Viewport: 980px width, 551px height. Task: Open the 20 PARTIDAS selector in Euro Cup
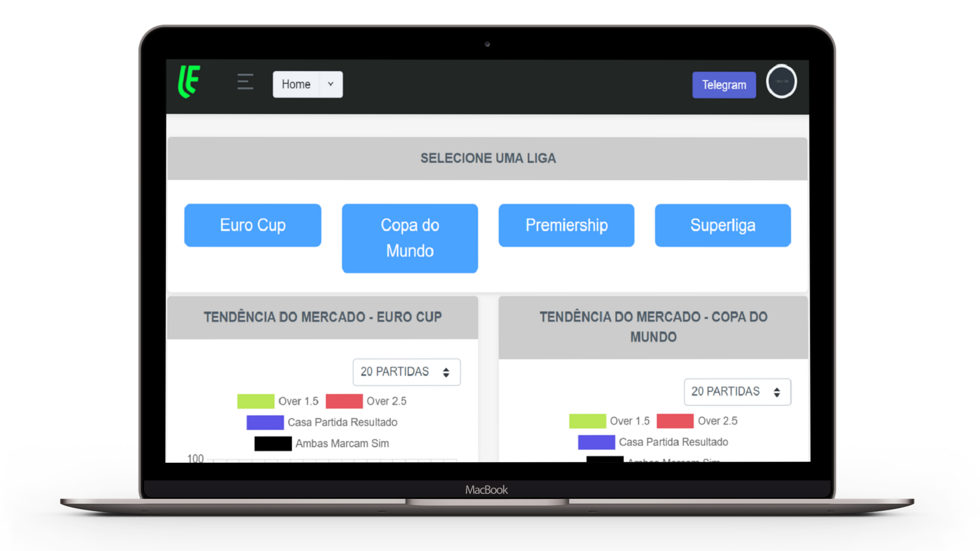click(x=405, y=372)
